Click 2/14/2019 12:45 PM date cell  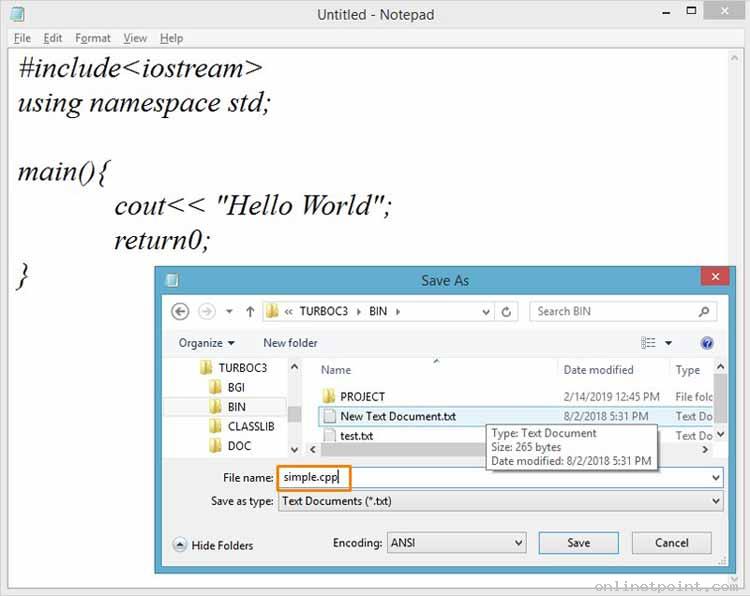click(x=611, y=397)
